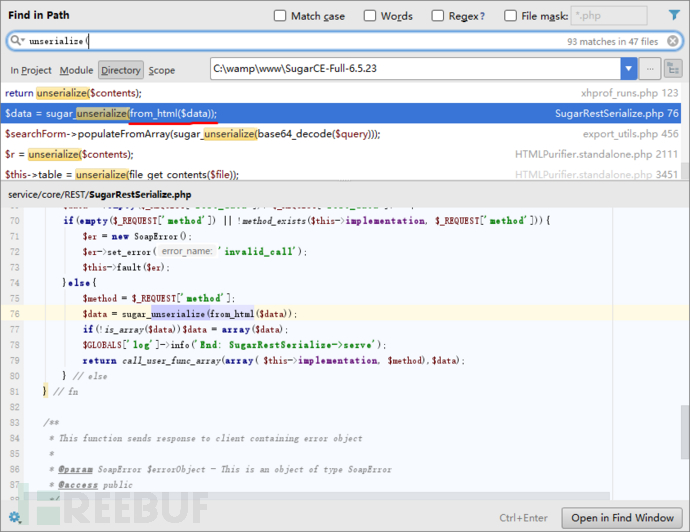The image size is (690, 532).
Task: Select the Directory scope tab
Action: (x=121, y=70)
